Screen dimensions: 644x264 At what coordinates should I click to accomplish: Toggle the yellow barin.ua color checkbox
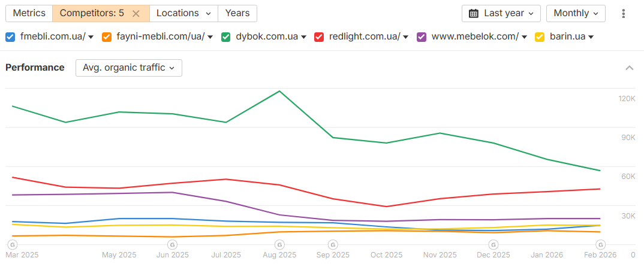(539, 37)
